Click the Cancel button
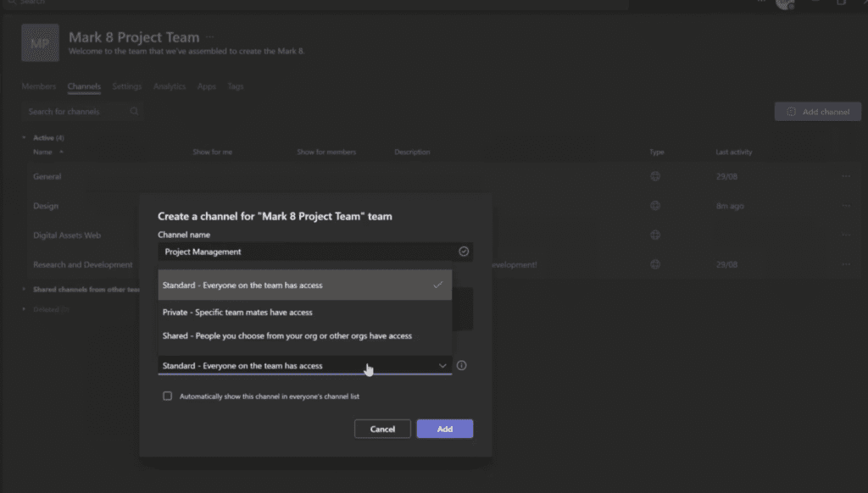 tap(382, 429)
